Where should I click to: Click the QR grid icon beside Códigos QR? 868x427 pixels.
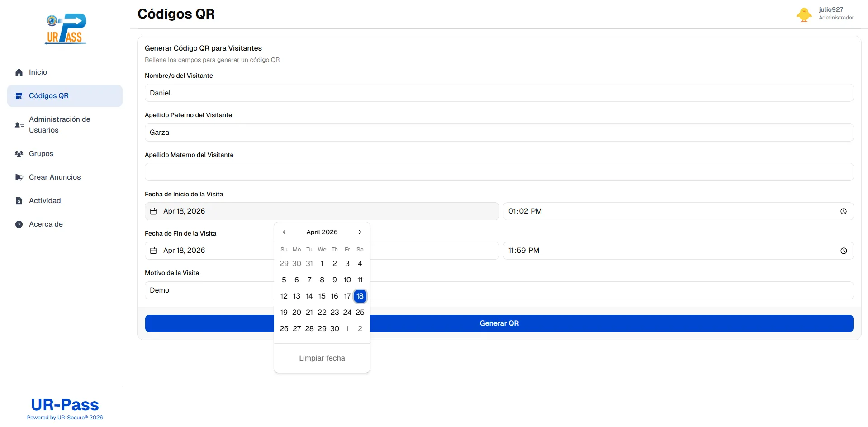click(x=19, y=96)
